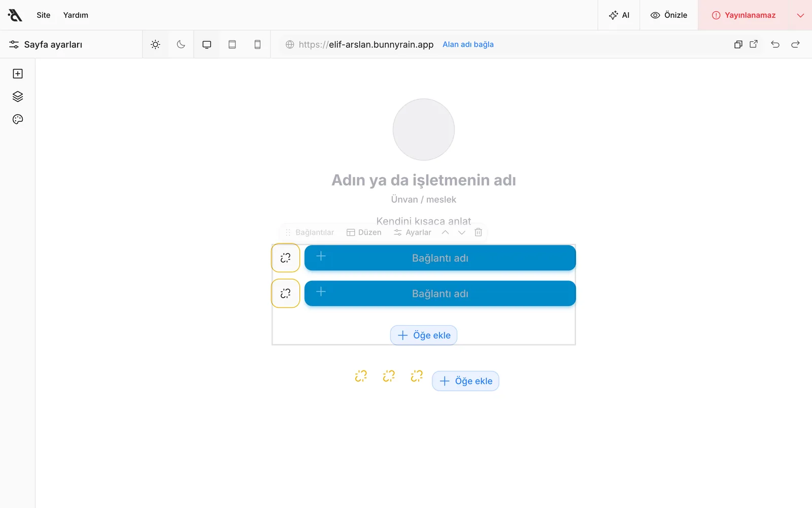The height and width of the screenshot is (508, 812).
Task: Click the first blue Bağlantı adı button
Action: 440,258
